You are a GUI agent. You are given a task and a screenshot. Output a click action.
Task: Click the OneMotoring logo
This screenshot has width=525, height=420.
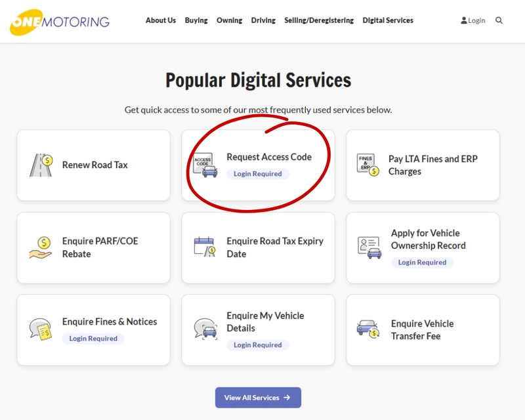[x=60, y=22]
